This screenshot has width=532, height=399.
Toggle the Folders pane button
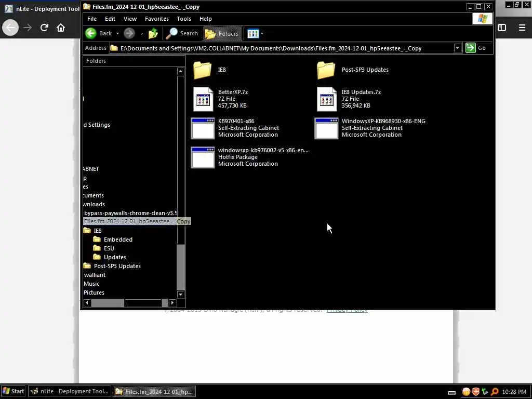[x=222, y=34]
